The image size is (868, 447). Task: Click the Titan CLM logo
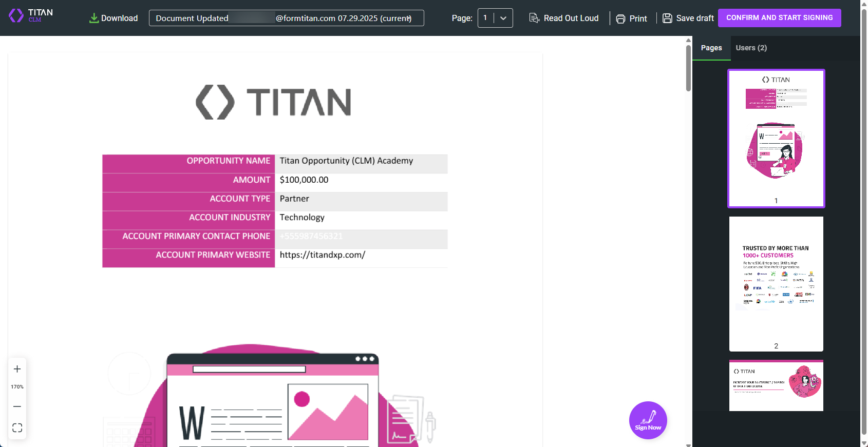pyautogui.click(x=31, y=16)
